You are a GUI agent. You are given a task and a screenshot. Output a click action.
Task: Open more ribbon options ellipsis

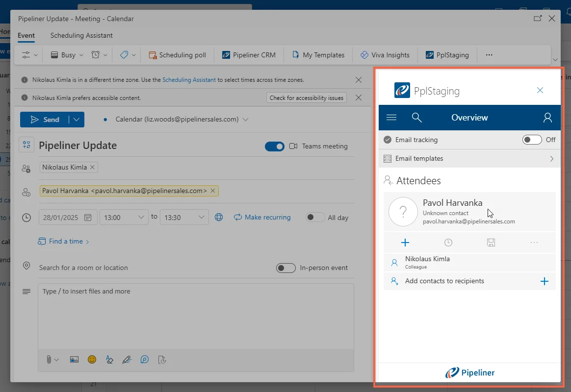pyautogui.click(x=489, y=55)
